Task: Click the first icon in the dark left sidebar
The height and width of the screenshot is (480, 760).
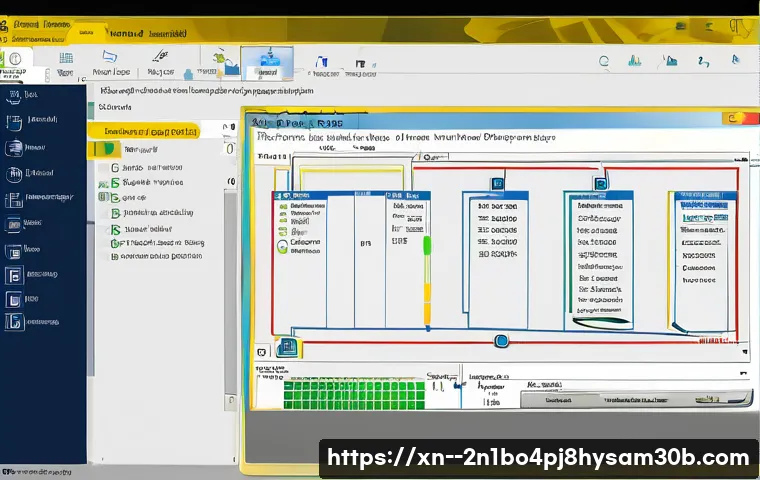Action: [x=14, y=96]
